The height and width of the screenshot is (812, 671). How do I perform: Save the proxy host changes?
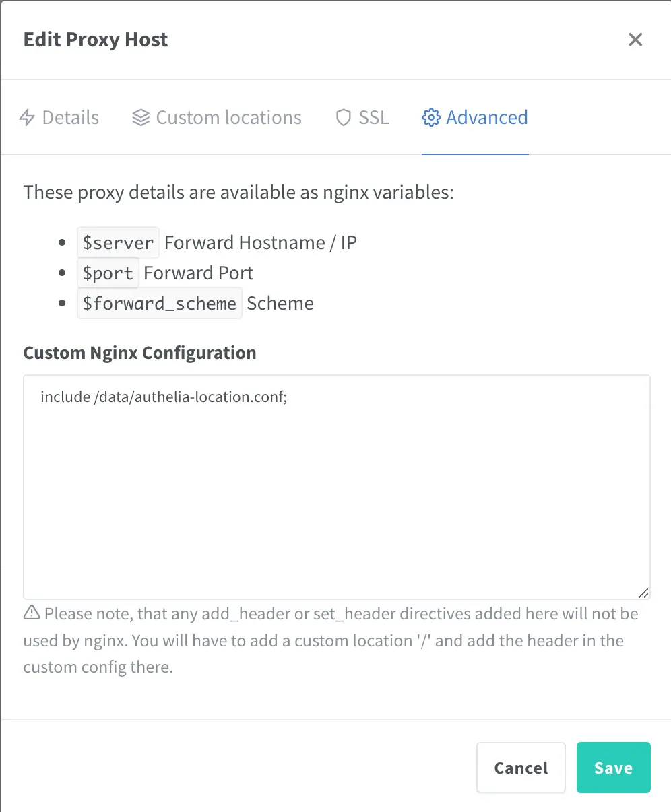(x=613, y=768)
